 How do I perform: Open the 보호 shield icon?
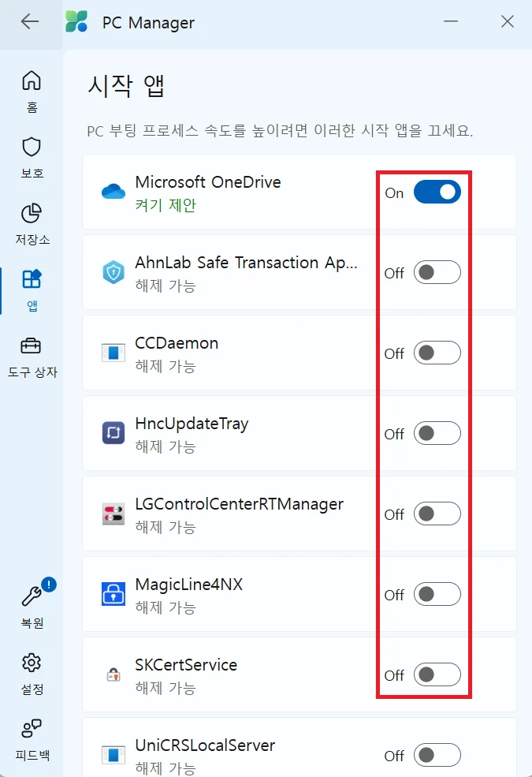coord(32,147)
